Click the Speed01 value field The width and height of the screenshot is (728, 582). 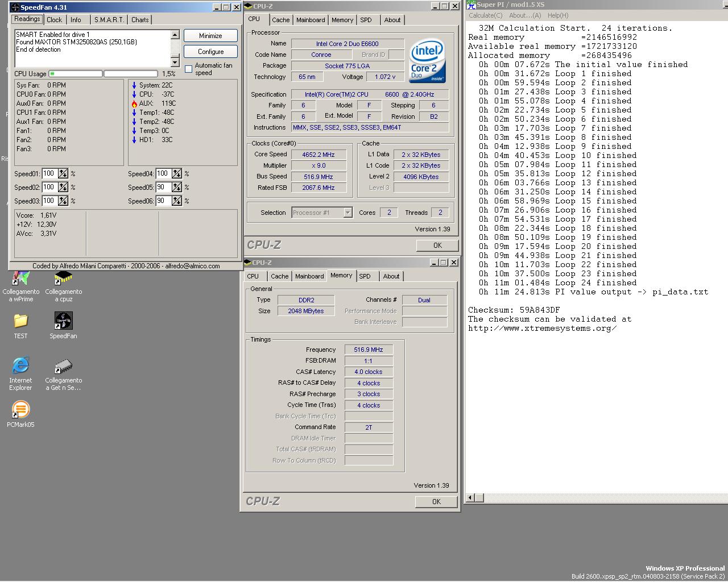coord(49,173)
